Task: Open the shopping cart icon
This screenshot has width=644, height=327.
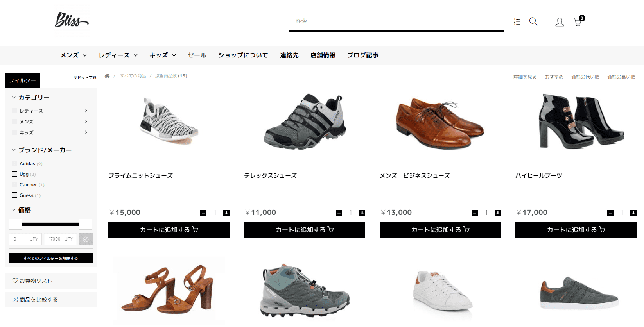Action: pos(578,22)
